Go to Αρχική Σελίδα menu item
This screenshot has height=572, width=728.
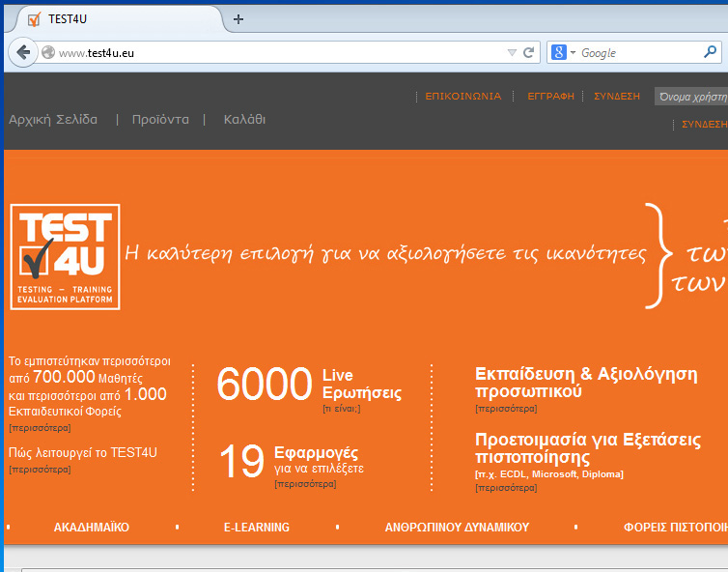53,120
